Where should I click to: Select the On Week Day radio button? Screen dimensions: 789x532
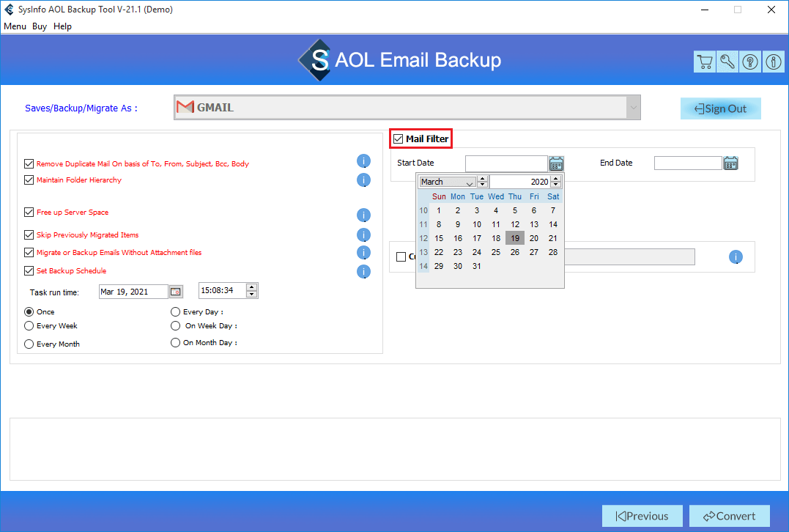click(175, 325)
